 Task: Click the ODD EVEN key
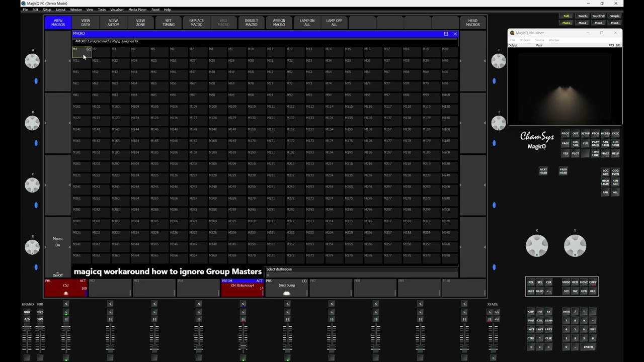(615, 172)
